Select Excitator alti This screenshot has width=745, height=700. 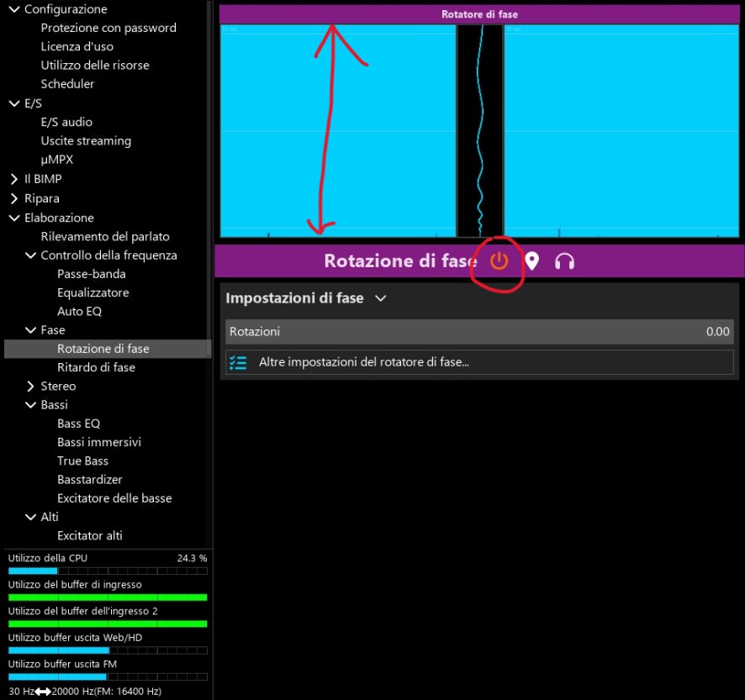coord(90,535)
